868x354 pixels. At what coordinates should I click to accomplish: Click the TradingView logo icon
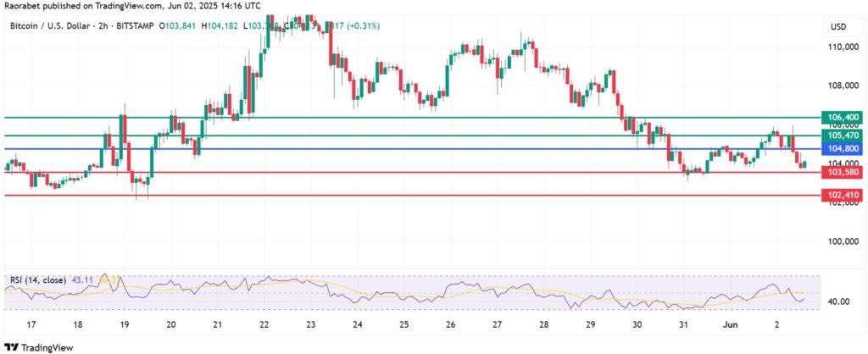pos(11,346)
